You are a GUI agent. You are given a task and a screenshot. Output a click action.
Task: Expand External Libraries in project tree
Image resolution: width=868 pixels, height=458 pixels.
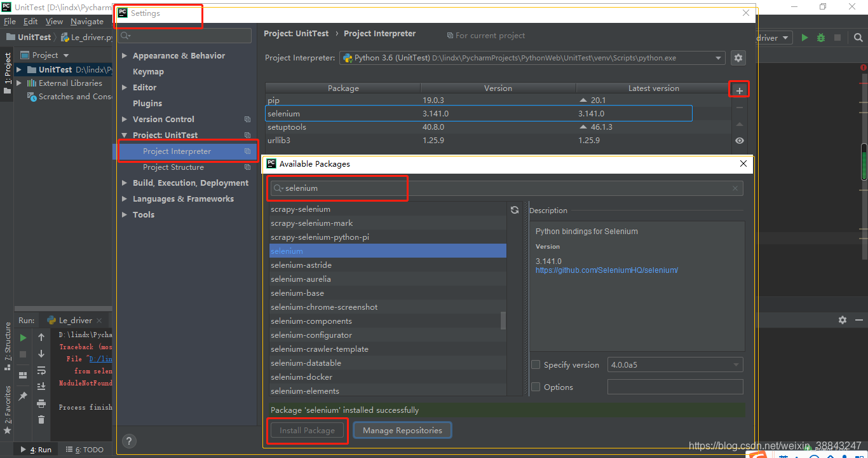coord(19,83)
